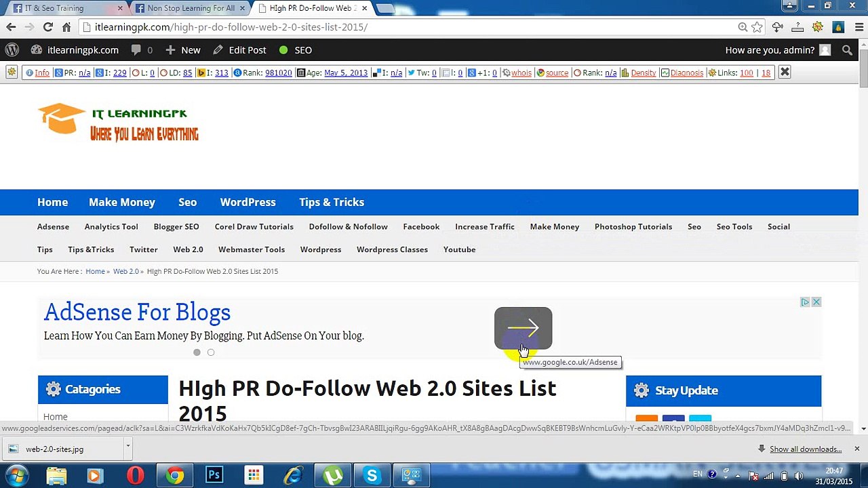The height and width of the screenshot is (488, 868).
Task: Click the WordPress logo in admin bar
Action: point(12,50)
